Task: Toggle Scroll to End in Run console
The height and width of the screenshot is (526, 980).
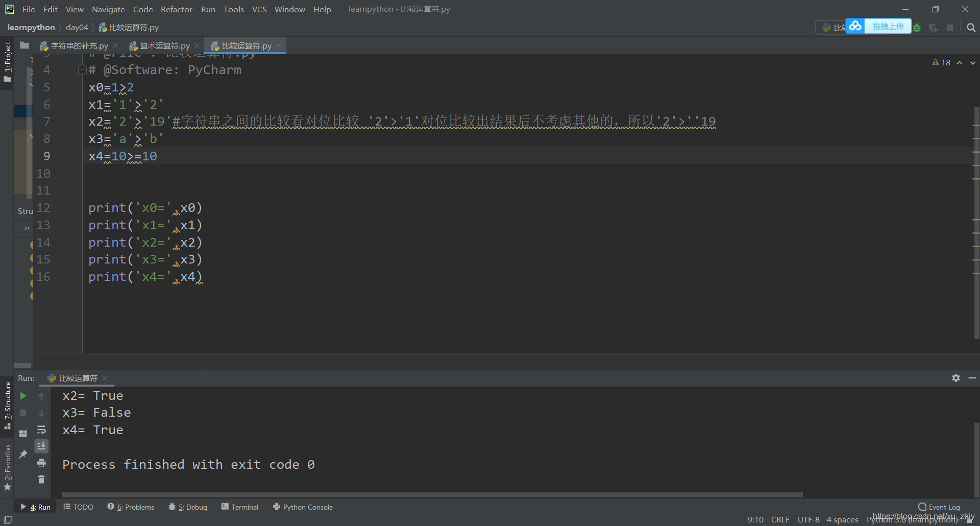Action: click(x=41, y=446)
